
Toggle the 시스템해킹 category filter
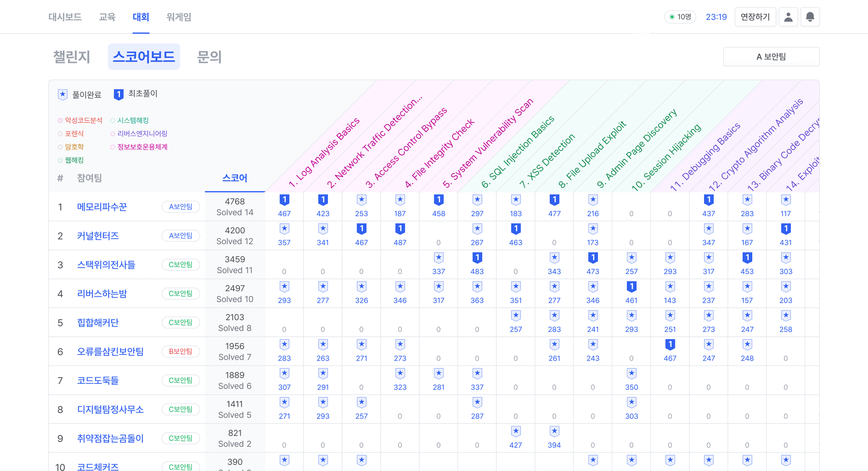pyautogui.click(x=129, y=120)
